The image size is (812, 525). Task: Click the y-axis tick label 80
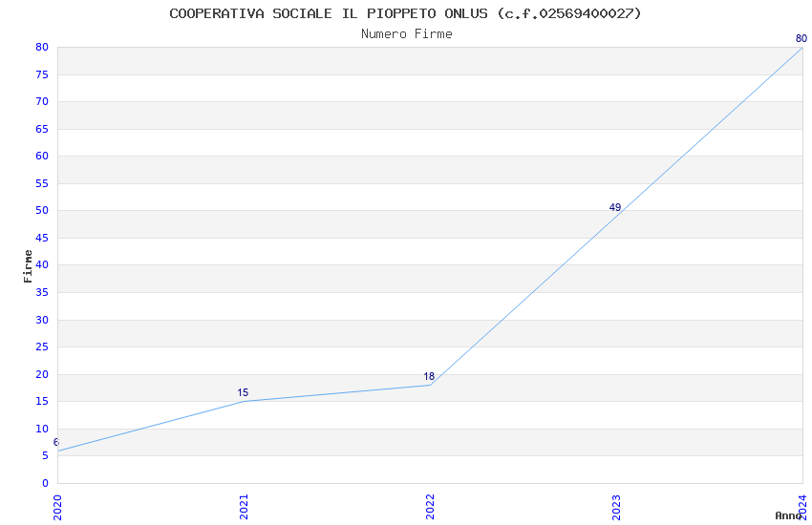(x=42, y=47)
